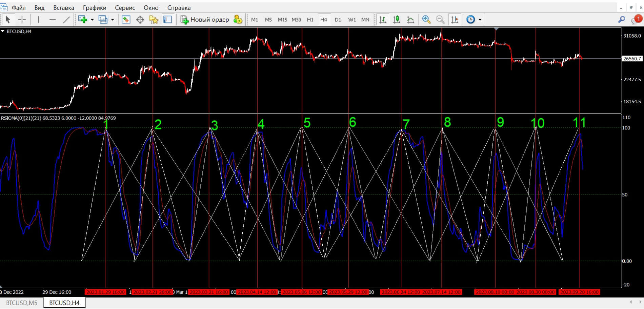Expand the profiles dropdown arrow
Image resolution: width=644 pixels, height=309 pixels.
tap(113, 20)
